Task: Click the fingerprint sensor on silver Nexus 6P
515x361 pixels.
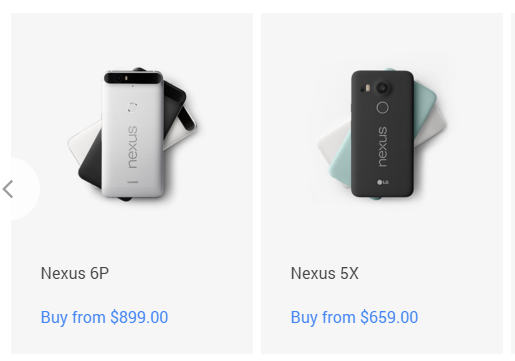Action: [x=132, y=107]
